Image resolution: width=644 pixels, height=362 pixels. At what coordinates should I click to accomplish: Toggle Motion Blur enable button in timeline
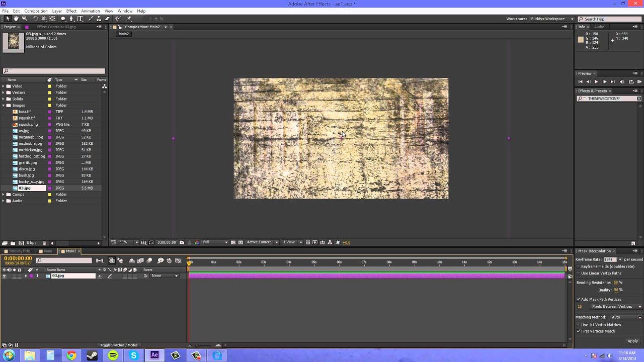point(149,260)
